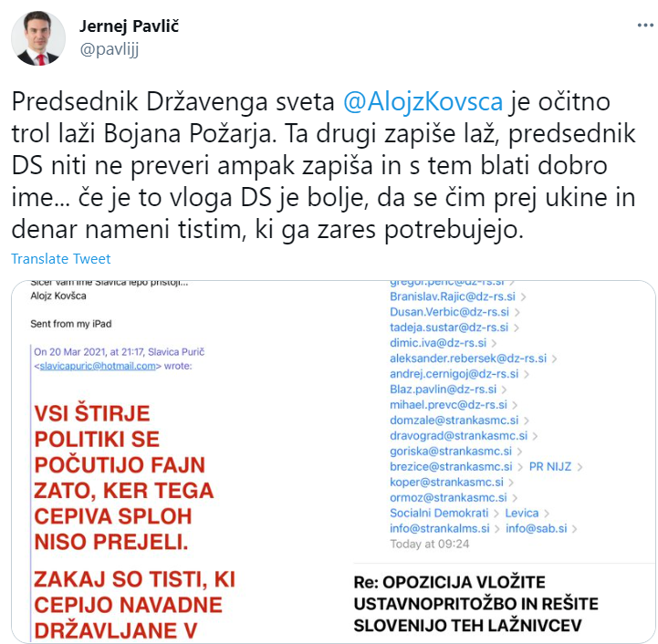The height and width of the screenshot is (644, 658).
Task: Open the @AlojzKovsca mention link
Action: [x=423, y=101]
